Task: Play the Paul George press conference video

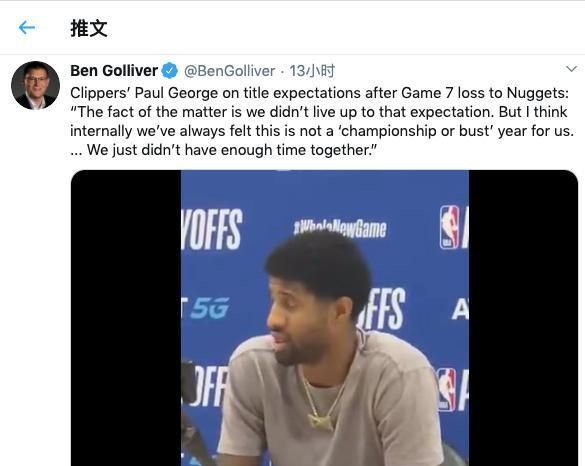Action: pyautogui.click(x=324, y=318)
